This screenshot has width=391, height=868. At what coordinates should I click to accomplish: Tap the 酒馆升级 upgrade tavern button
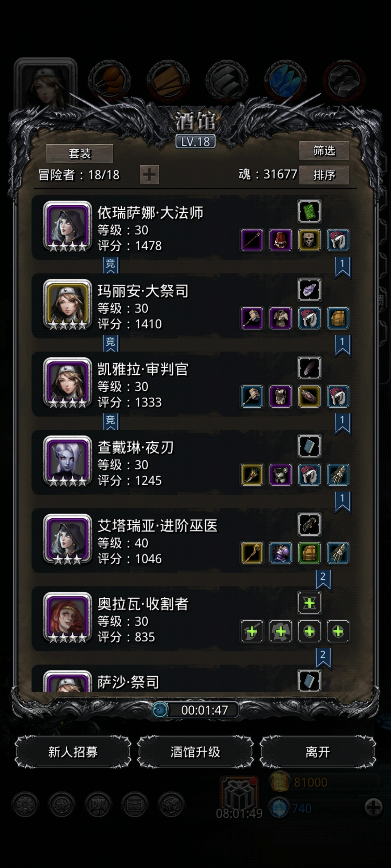click(x=195, y=752)
